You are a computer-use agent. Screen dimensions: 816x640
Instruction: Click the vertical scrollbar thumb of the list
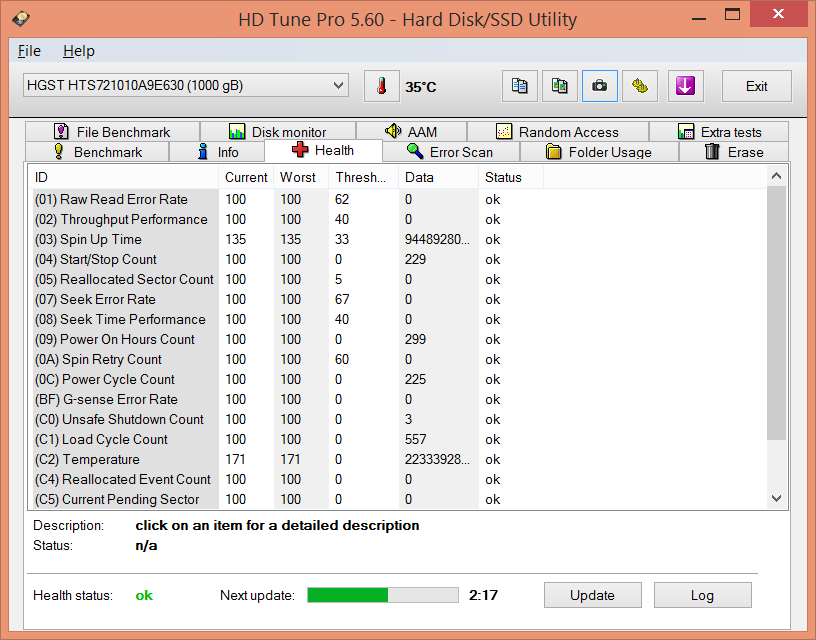pos(776,313)
